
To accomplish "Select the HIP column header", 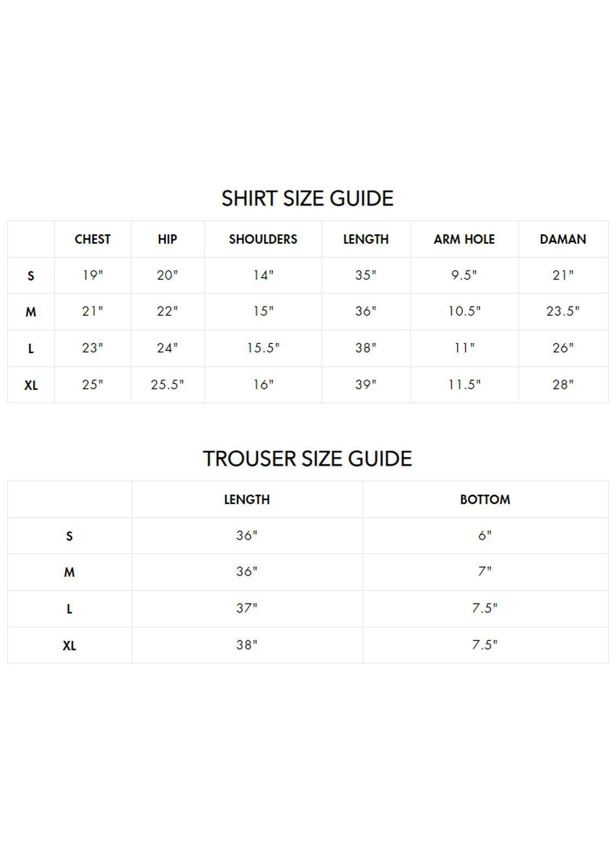I will 167,239.
